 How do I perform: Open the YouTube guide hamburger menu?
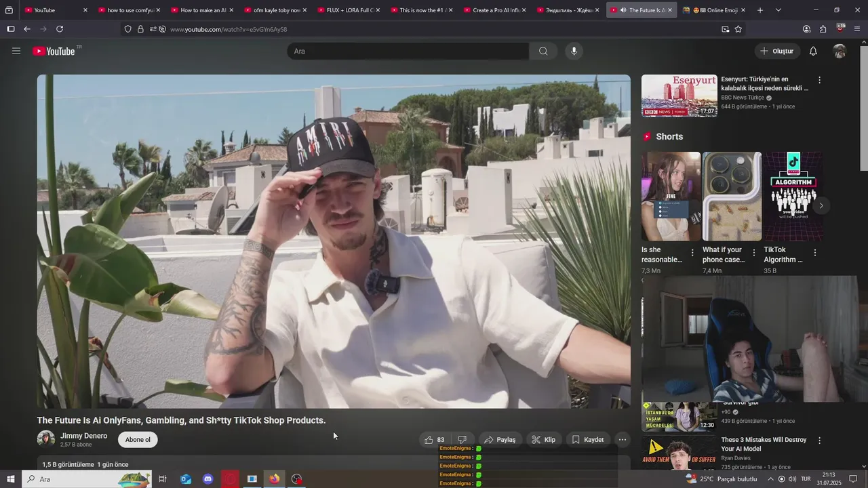16,51
